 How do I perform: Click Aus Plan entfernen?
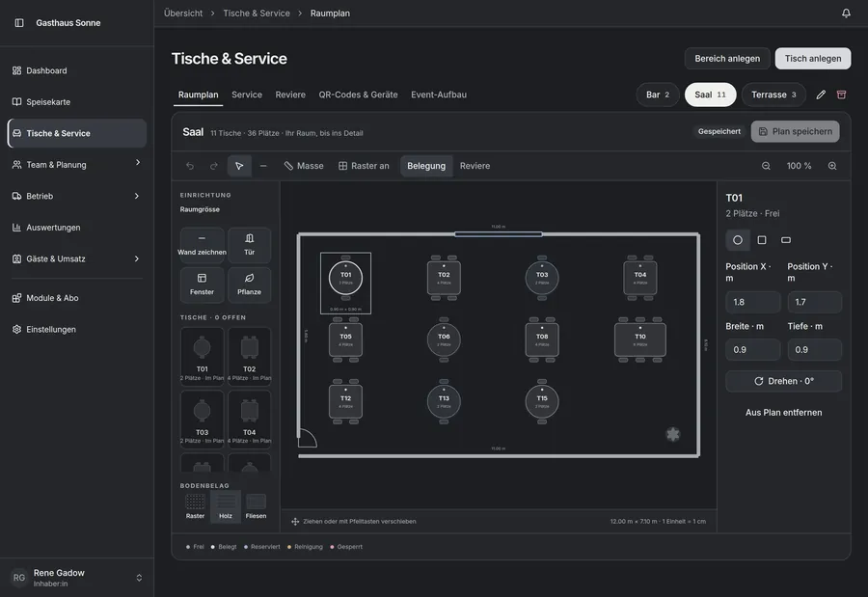coord(783,413)
